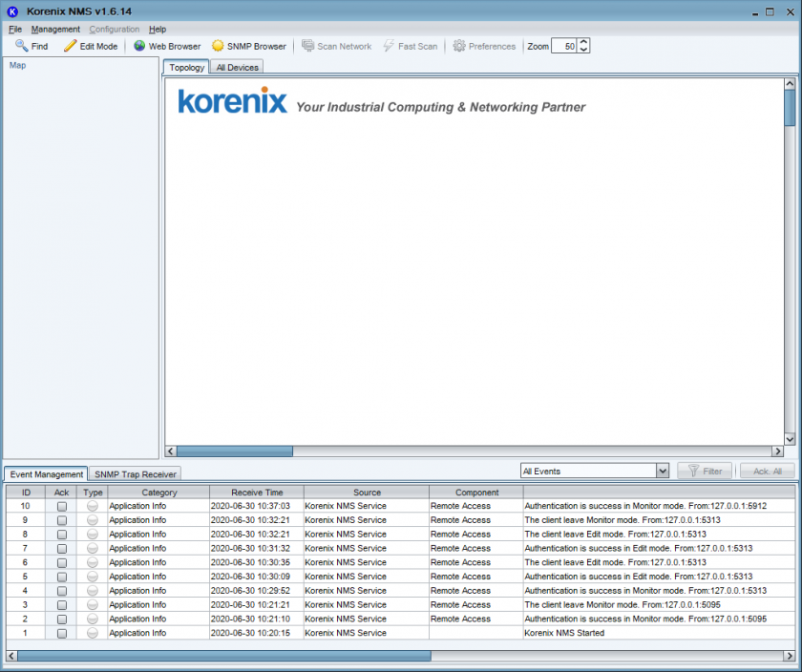Click the type icon for event 4

point(93,591)
